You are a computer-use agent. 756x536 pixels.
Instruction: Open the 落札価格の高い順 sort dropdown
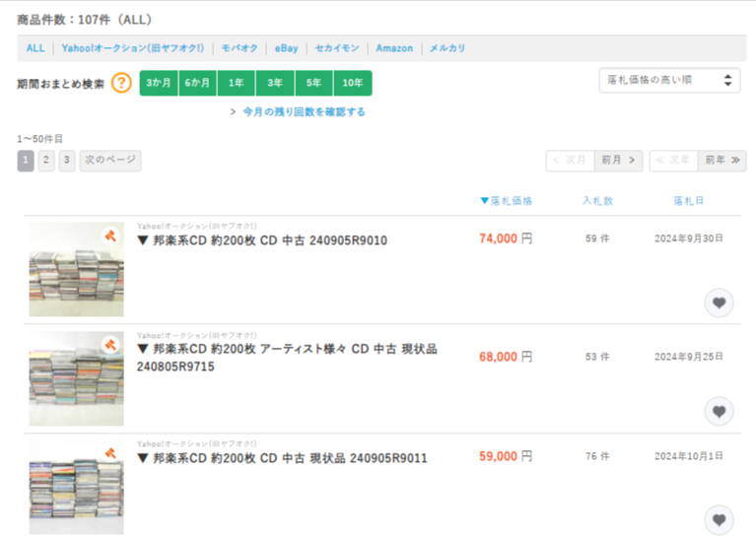(x=669, y=81)
